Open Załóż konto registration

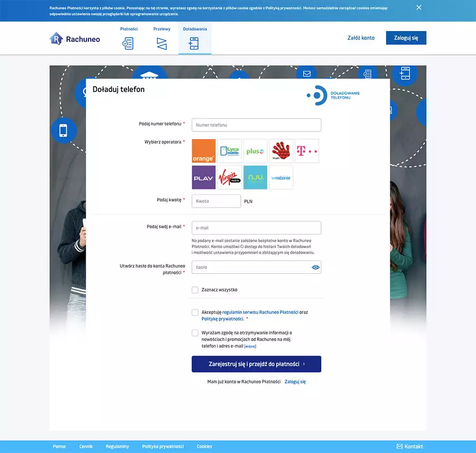(x=361, y=38)
